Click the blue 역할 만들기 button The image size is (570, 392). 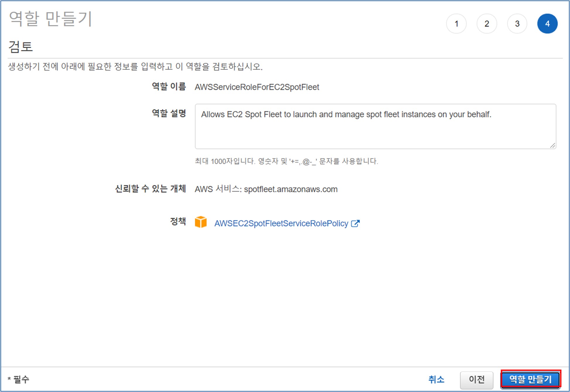pyautogui.click(x=530, y=379)
